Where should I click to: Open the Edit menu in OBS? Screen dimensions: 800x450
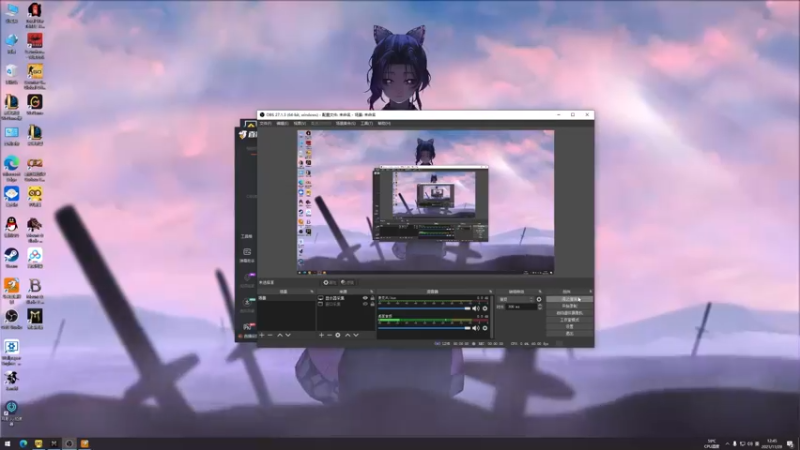[x=282, y=123]
